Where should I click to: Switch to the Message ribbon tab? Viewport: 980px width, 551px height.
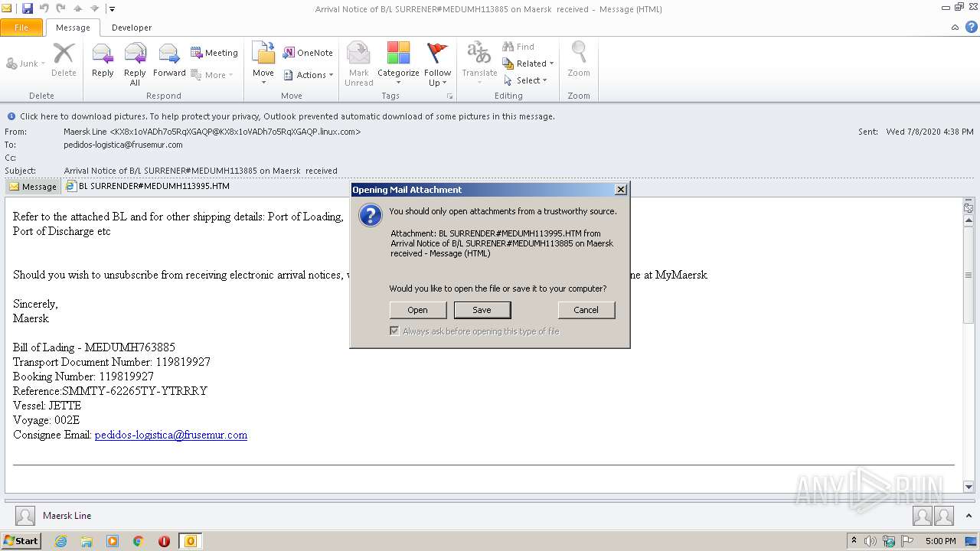73,28
